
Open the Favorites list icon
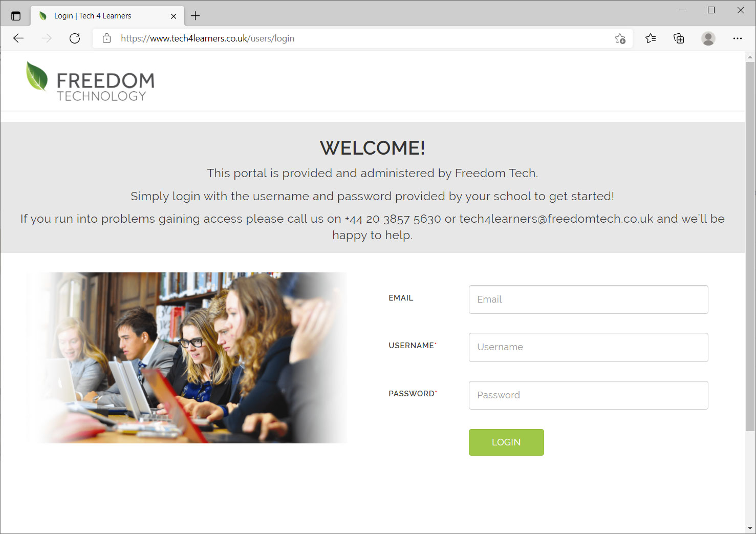pyautogui.click(x=651, y=38)
